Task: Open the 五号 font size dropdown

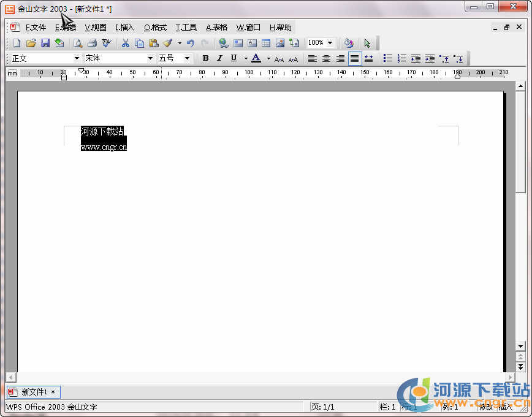Action: click(x=188, y=58)
